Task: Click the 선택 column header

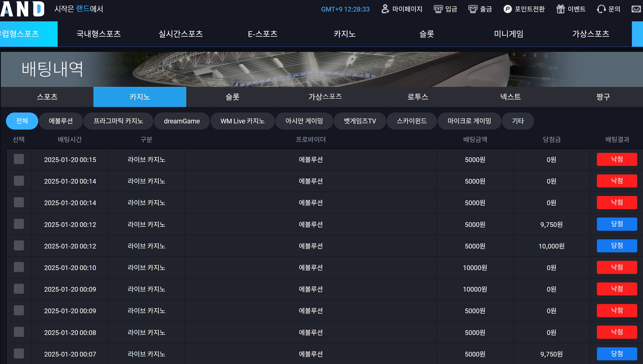Action: click(x=19, y=139)
